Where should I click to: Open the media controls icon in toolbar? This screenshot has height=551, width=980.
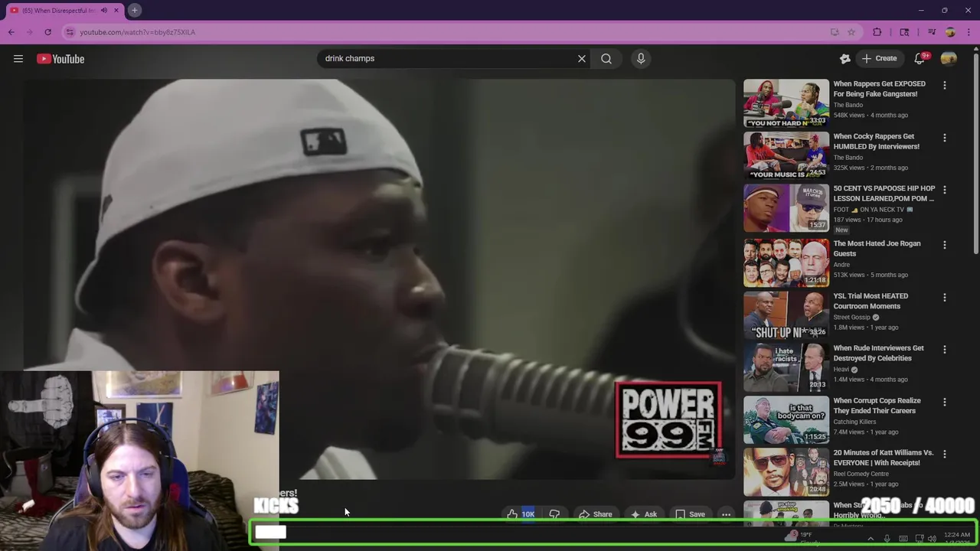coord(932,32)
